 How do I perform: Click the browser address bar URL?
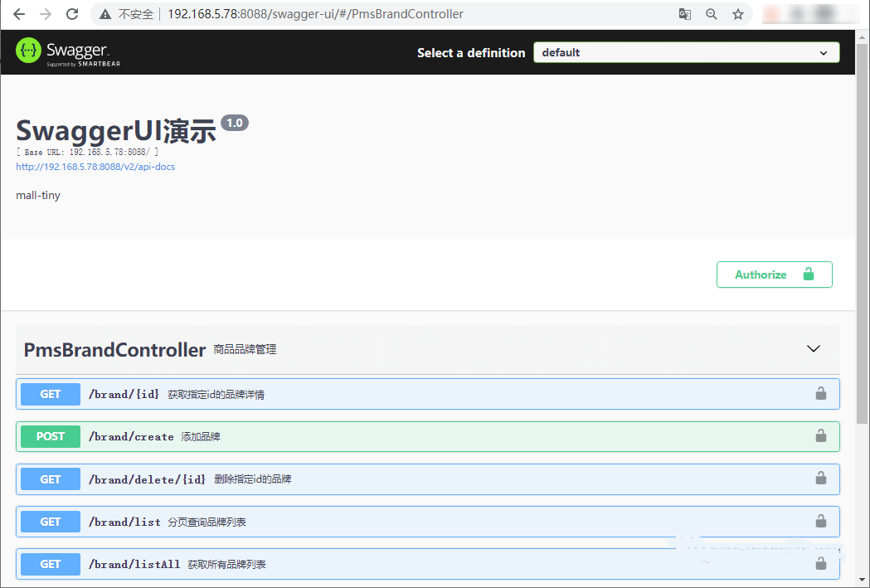click(x=315, y=14)
